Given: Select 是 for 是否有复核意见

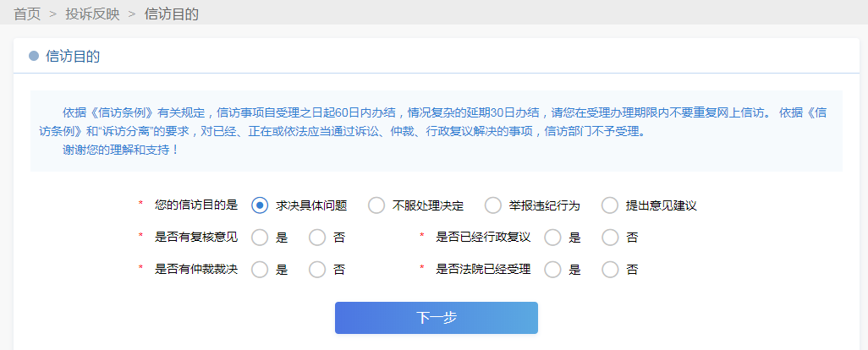Looking at the screenshot, I should (261, 238).
